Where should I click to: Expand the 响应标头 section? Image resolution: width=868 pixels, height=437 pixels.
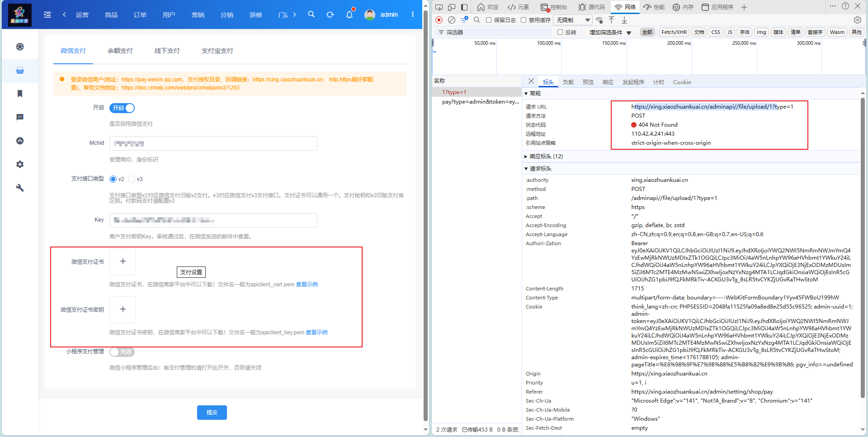point(526,157)
